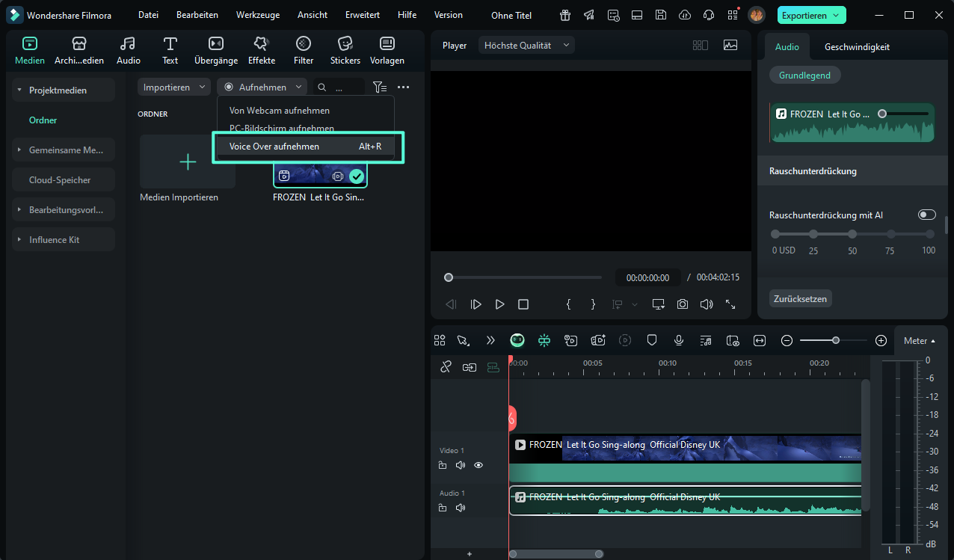Image resolution: width=954 pixels, height=560 pixels.
Task: Switch to the Geschwindigkeit tab
Action: coord(857,46)
